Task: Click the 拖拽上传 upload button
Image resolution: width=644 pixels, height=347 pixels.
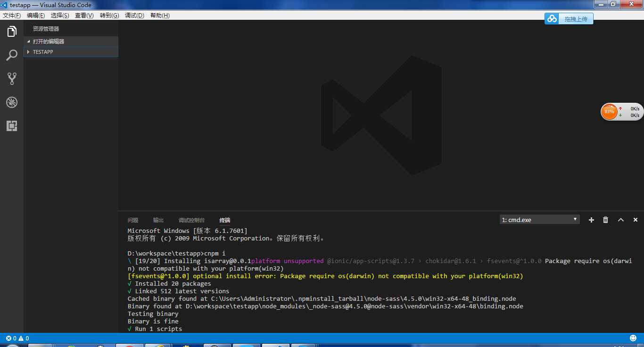Action: tap(576, 19)
